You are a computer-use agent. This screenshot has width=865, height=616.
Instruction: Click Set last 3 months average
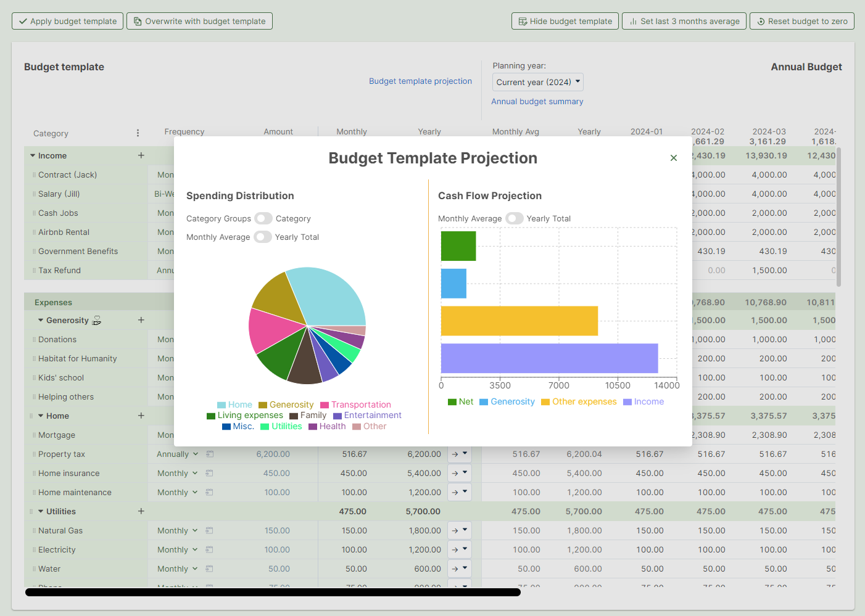pos(684,21)
